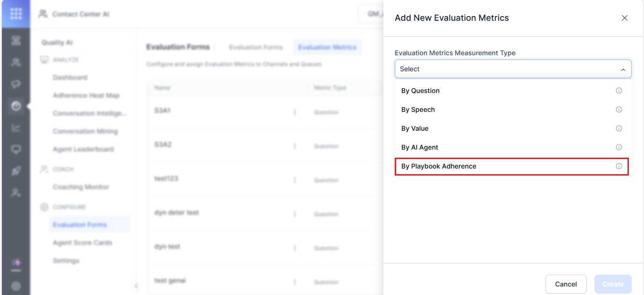
Task: Click the info icon beside By Value
Action: coord(619,128)
